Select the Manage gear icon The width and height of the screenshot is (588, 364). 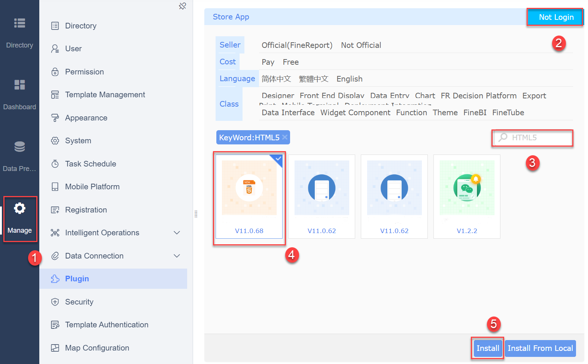click(19, 208)
